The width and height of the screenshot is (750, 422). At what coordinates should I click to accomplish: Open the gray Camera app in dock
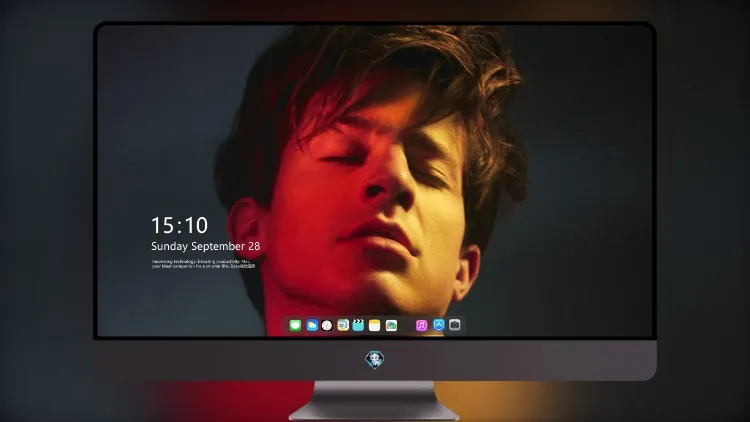point(455,325)
